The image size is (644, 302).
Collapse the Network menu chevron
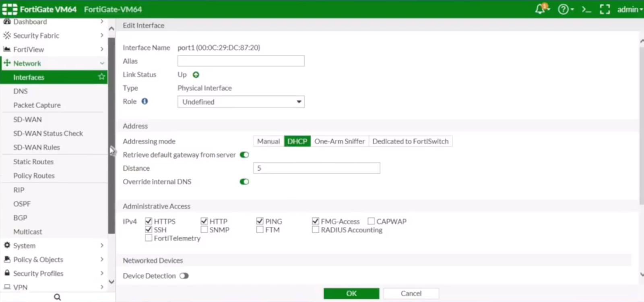(102, 63)
